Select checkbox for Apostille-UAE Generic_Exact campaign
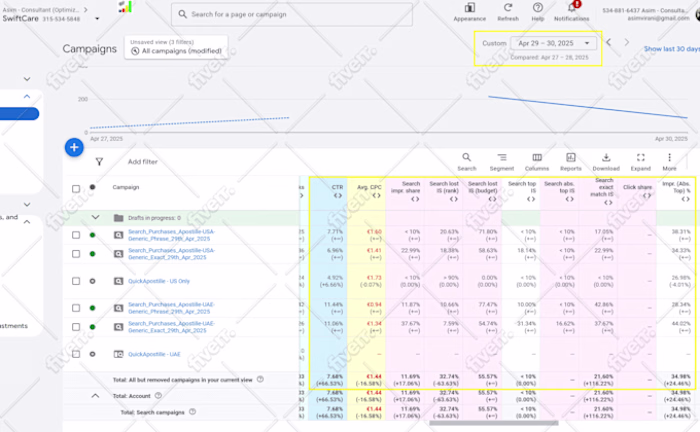 [x=76, y=327]
